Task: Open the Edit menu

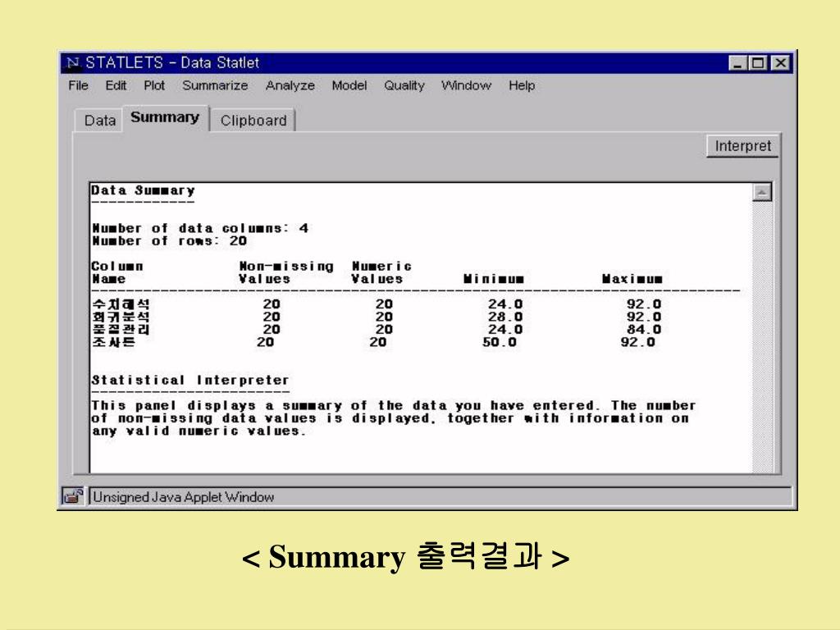Action: coord(116,85)
